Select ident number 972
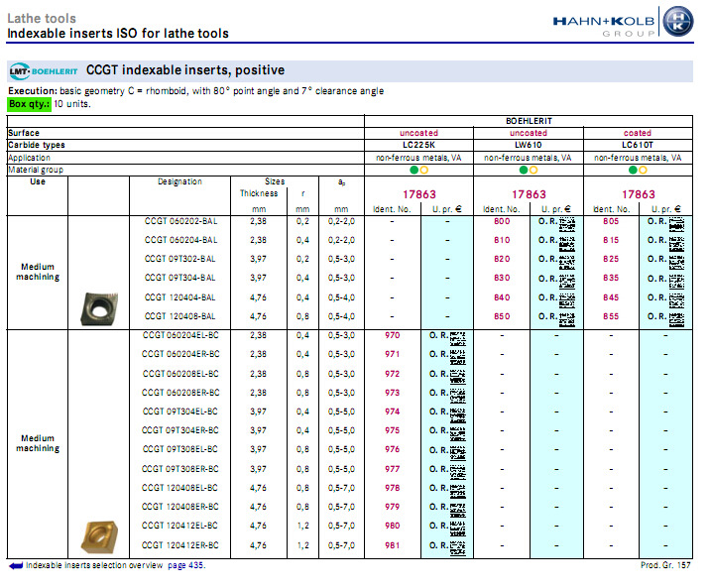This screenshot has width=710, height=588. tap(392, 374)
